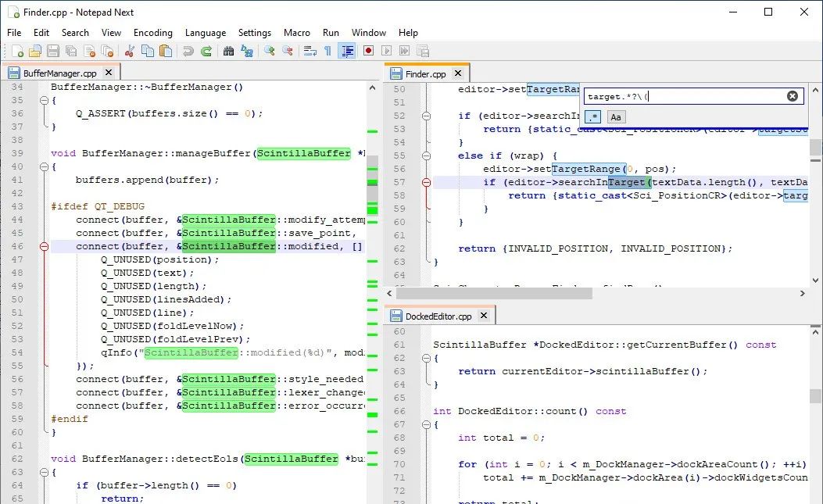Viewport: 823px width, 504px height.
Task: Open Find with the binoculars icon
Action: pos(228,51)
